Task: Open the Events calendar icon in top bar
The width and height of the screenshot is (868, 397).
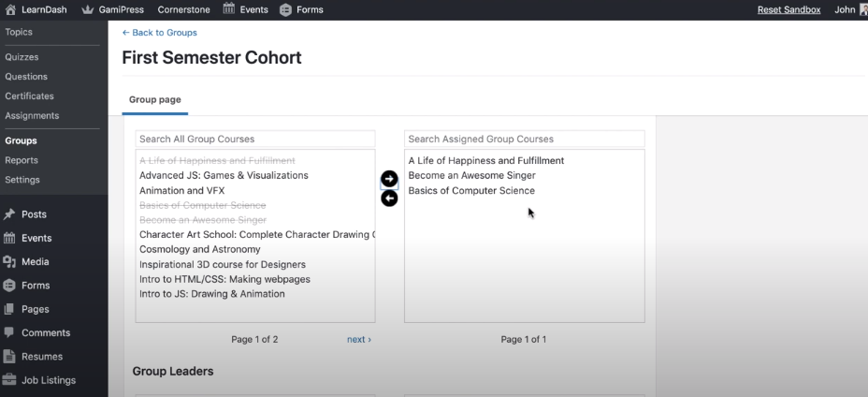Action: (229, 10)
